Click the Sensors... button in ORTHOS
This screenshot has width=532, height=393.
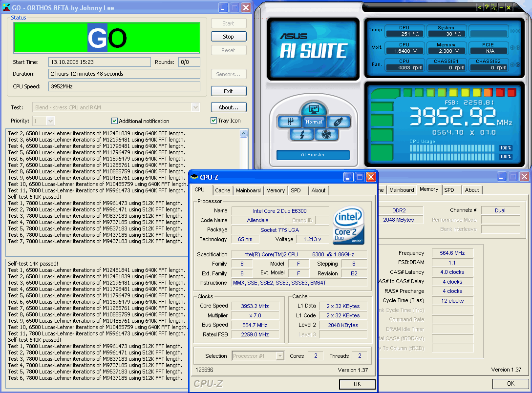(228, 74)
